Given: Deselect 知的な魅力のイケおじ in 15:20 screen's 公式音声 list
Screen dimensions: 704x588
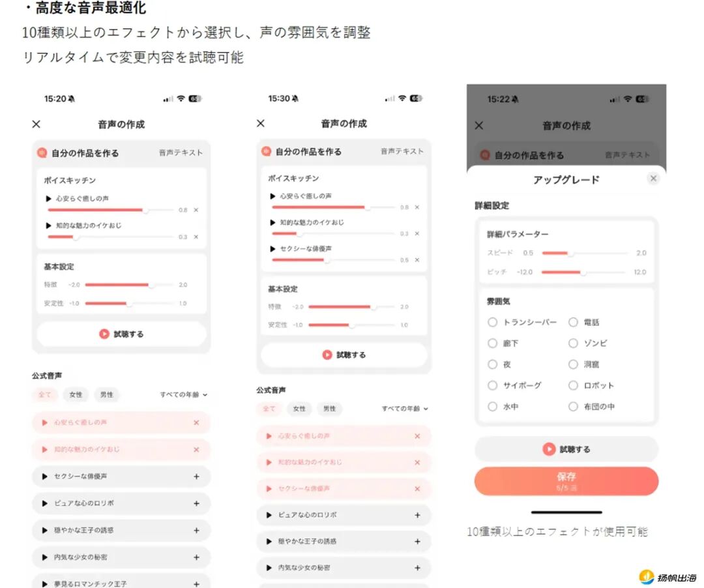Looking at the screenshot, I should pos(196,450).
